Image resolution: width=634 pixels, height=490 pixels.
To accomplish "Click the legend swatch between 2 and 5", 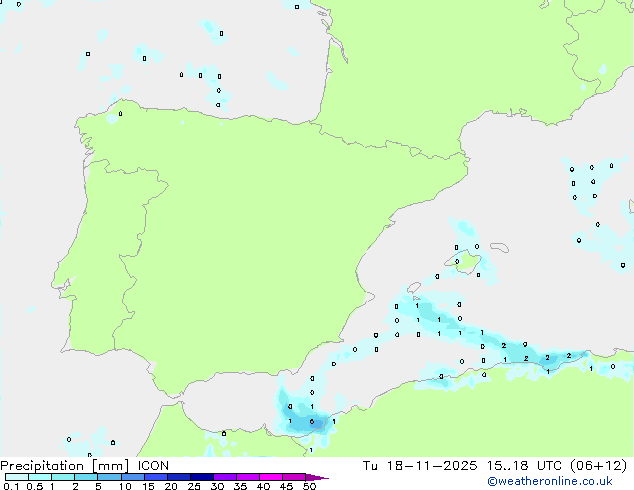I will pyautogui.click(x=86, y=477).
